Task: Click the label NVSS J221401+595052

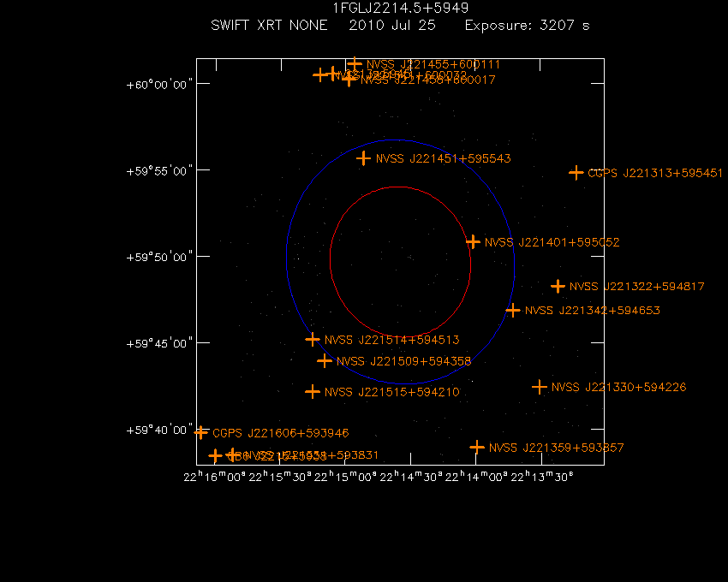Action: (x=552, y=242)
